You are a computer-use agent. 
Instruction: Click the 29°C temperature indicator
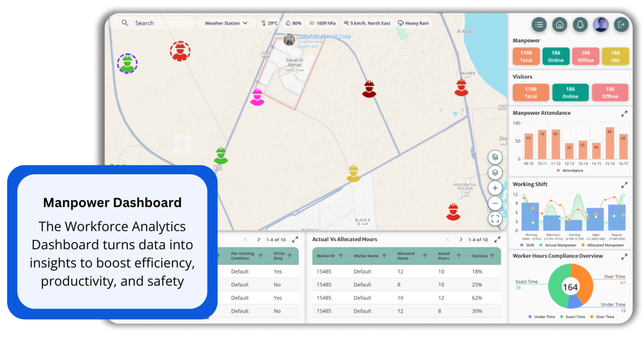coord(269,23)
